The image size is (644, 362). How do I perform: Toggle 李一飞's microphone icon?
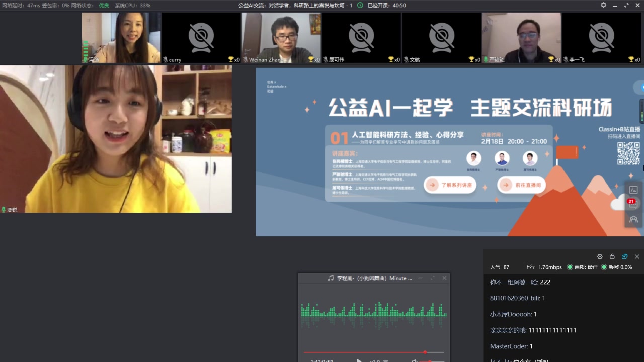click(x=566, y=59)
